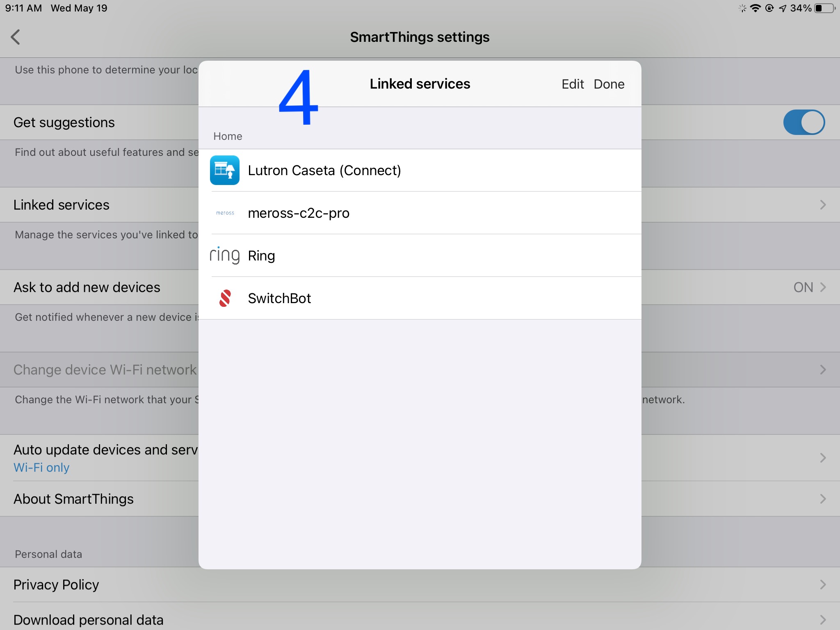Open Auto update devices chevron
Screen dimensions: 840x630
[823, 458]
